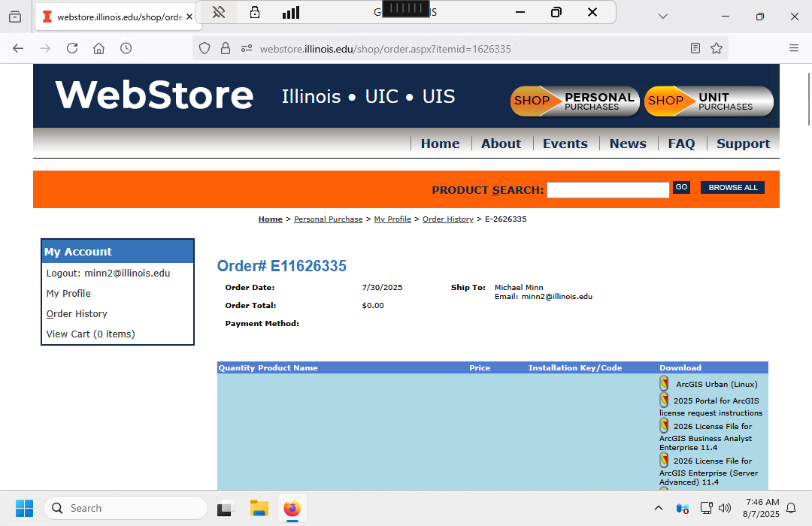Open site permissions icon in address bar
The width and height of the screenshot is (812, 526).
(x=247, y=49)
